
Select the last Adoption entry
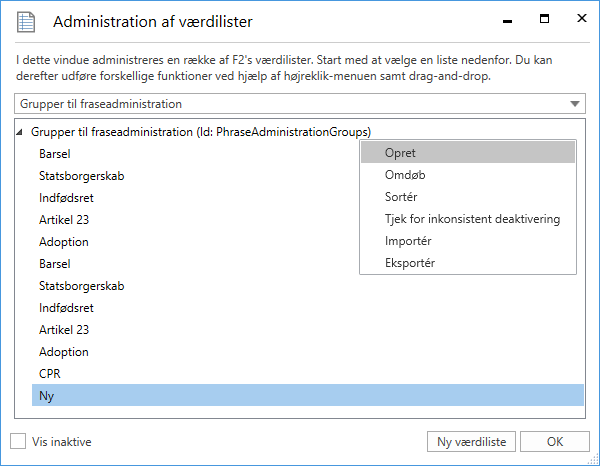pyautogui.click(x=64, y=352)
